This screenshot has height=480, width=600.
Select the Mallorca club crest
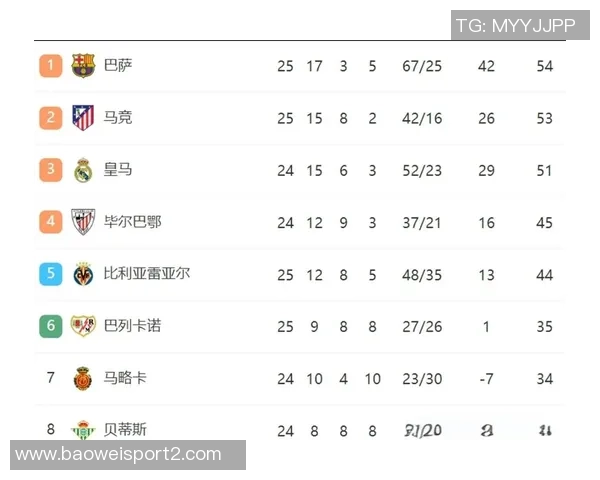pyautogui.click(x=83, y=378)
